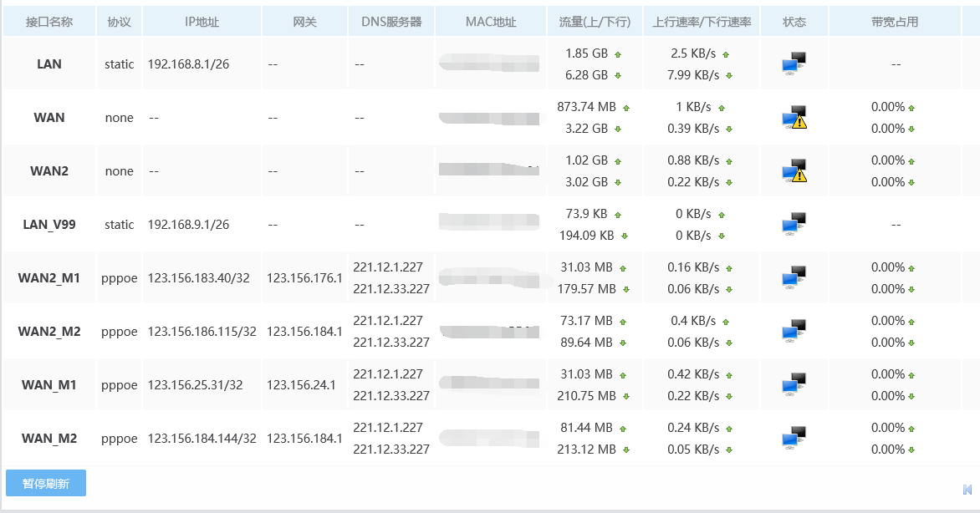Click the WAN2_M1 row status computer icon
The height and width of the screenshot is (513, 980).
point(794,277)
